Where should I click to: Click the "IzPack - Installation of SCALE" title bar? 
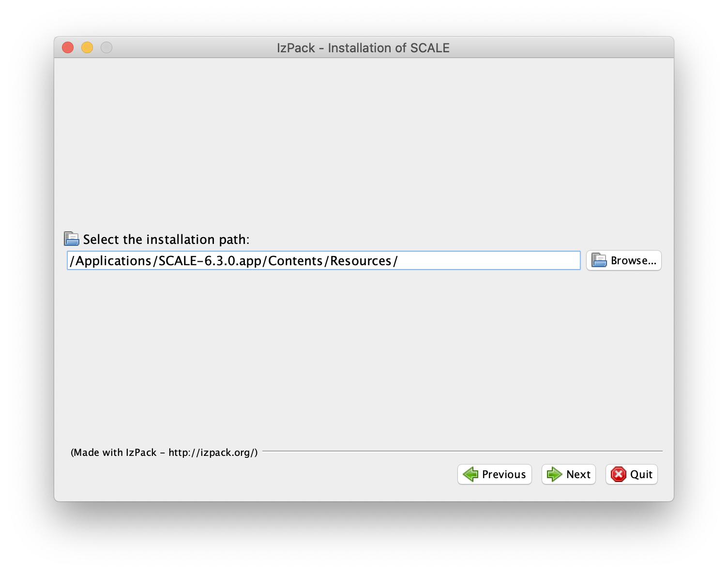[363, 48]
